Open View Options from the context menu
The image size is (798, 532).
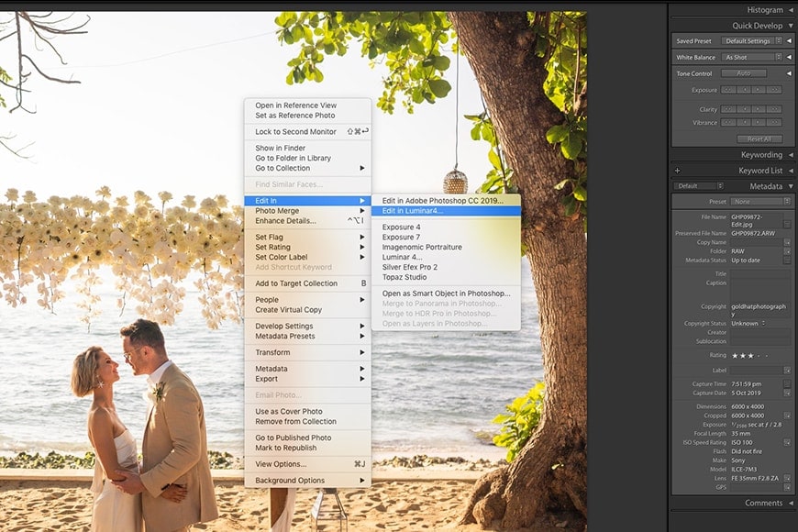[x=307, y=464]
